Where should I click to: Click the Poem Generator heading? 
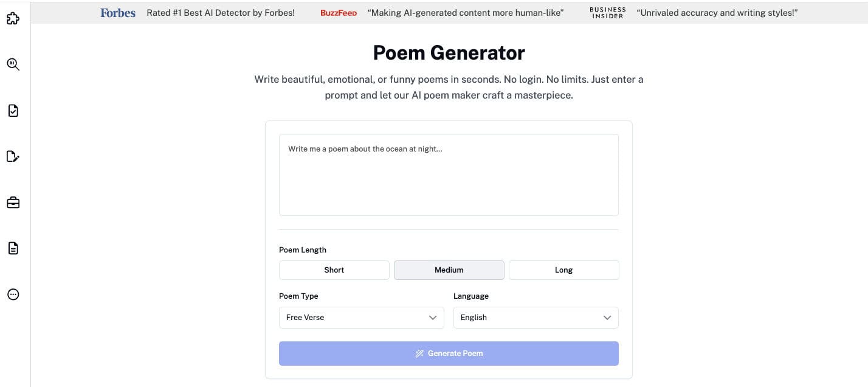click(x=449, y=53)
